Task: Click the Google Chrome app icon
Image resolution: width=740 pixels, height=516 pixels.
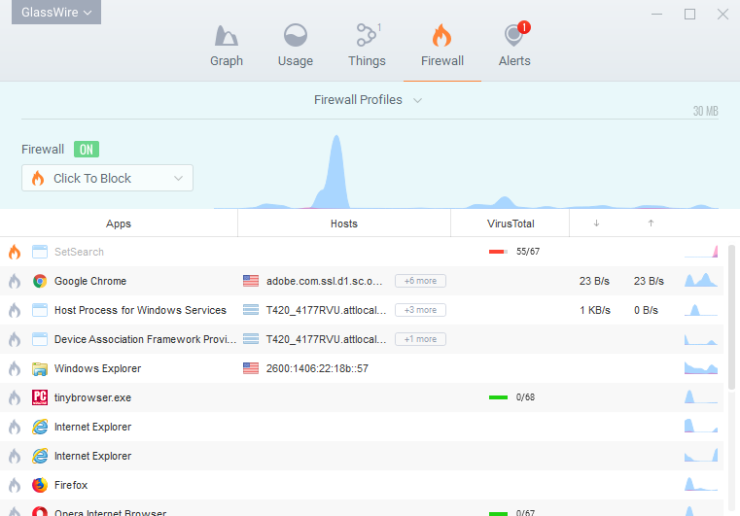Action: tap(40, 281)
